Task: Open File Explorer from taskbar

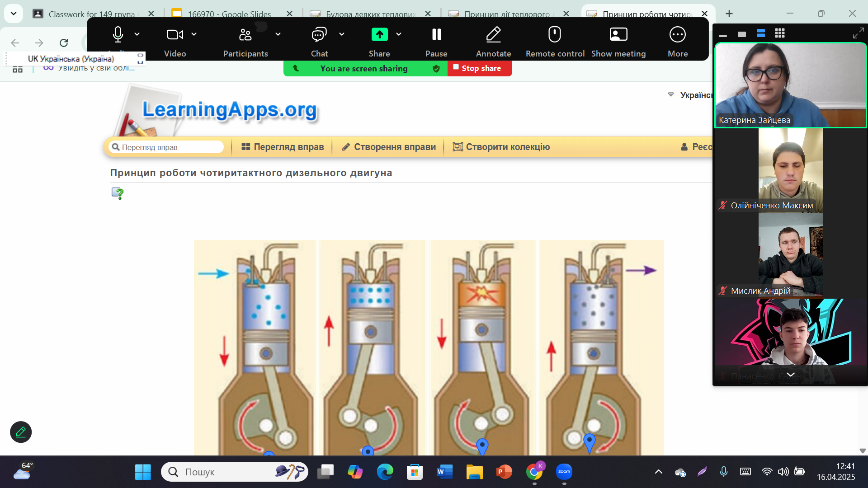Action: 474,472
